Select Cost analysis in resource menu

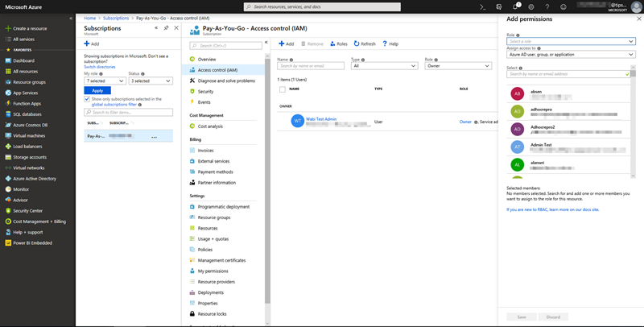pos(210,126)
